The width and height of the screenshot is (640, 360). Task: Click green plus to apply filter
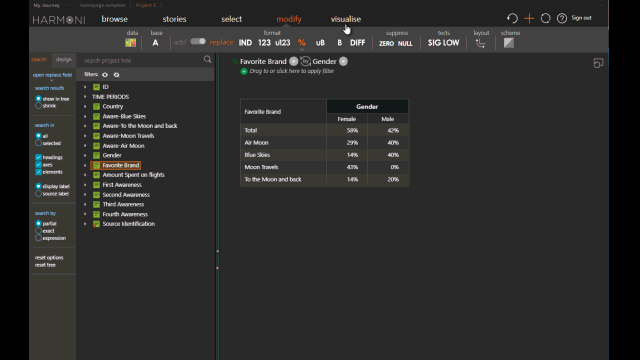click(x=244, y=71)
